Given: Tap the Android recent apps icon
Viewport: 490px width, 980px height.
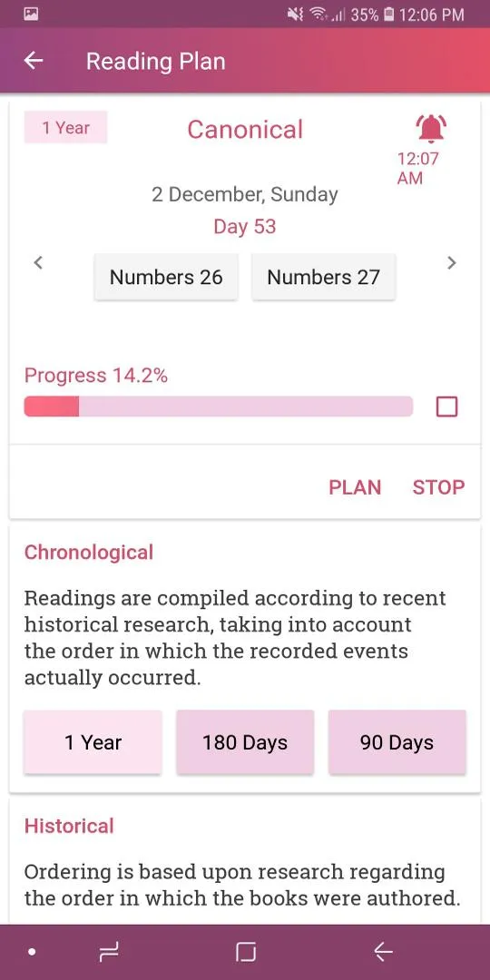Looking at the screenshot, I should point(109,952).
